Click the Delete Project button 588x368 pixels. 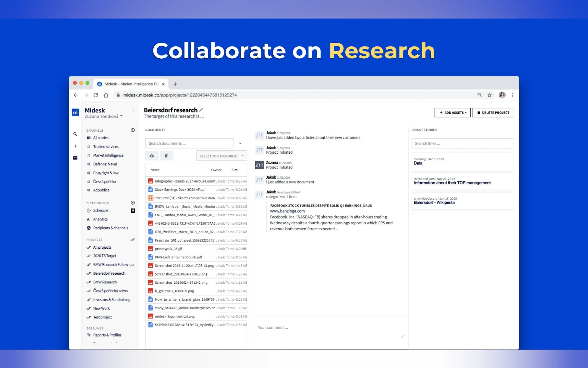point(492,113)
